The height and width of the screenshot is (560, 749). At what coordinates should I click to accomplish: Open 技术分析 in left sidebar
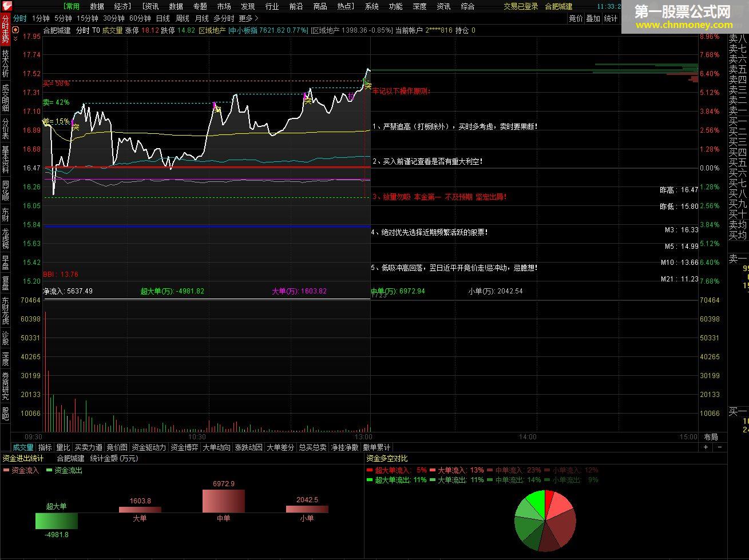click(5, 63)
